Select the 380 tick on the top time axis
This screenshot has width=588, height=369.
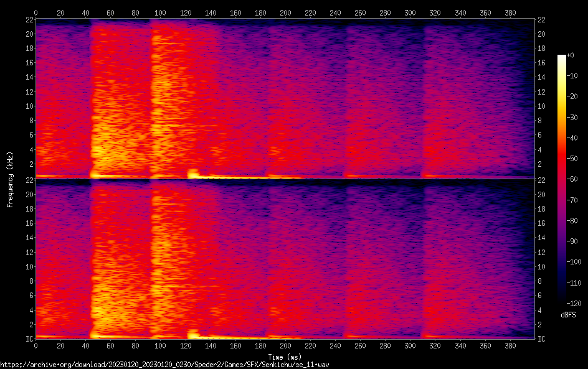[510, 12]
